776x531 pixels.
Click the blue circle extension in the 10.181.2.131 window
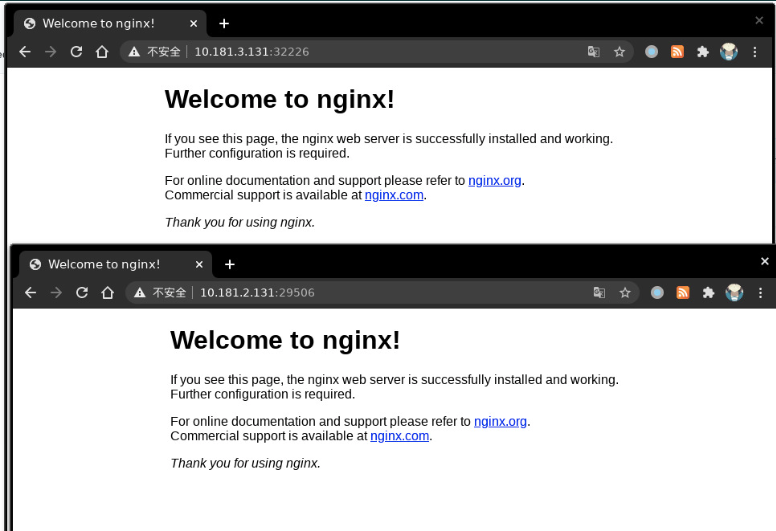(x=657, y=292)
